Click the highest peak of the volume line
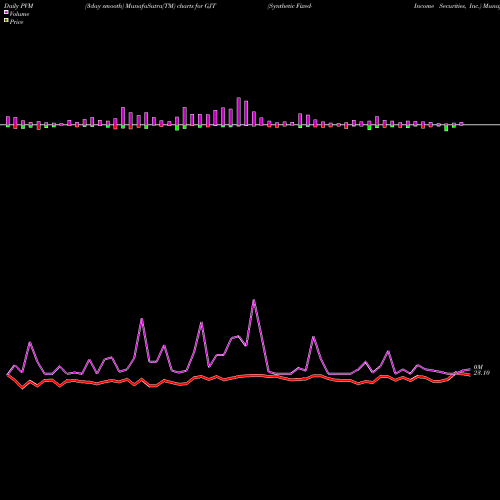This screenshot has height=500, width=500. [x=254, y=300]
